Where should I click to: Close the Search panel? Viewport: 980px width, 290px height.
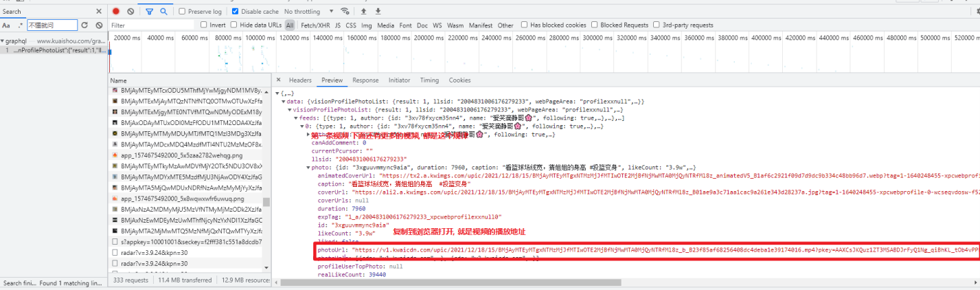tap(98, 12)
